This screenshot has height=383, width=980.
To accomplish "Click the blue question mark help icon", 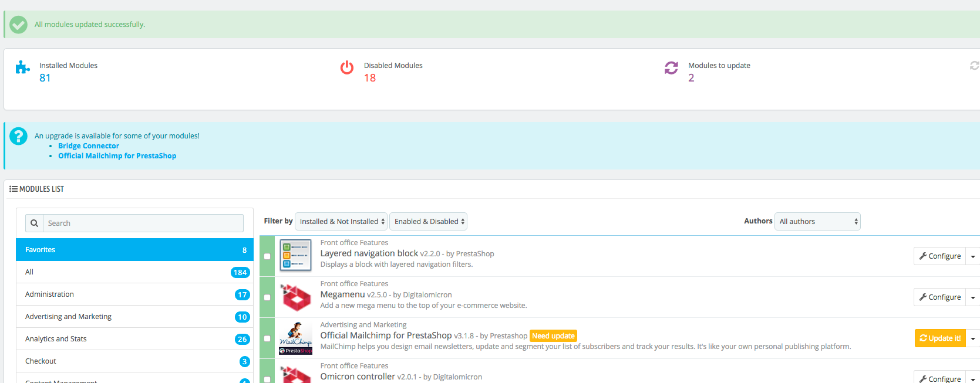I will (x=18, y=137).
